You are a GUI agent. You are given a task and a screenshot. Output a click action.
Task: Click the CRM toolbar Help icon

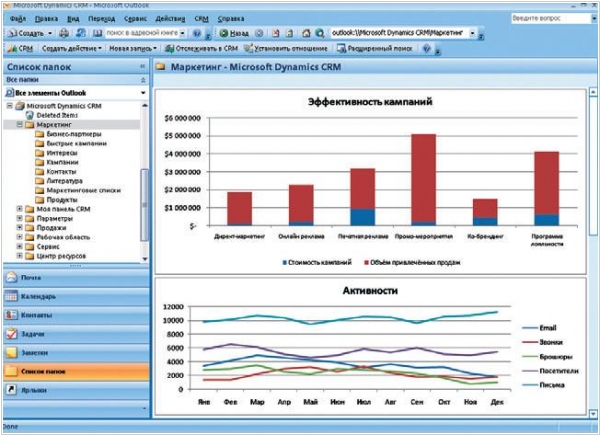coord(427,49)
